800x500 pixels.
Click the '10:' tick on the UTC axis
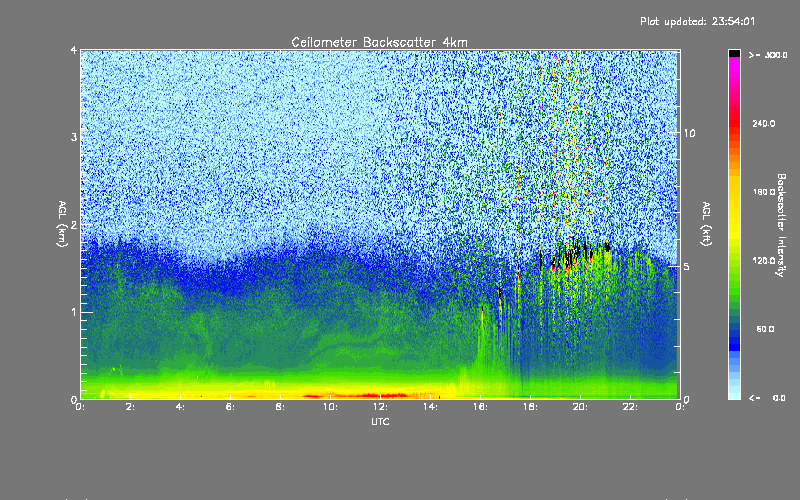coord(330,407)
